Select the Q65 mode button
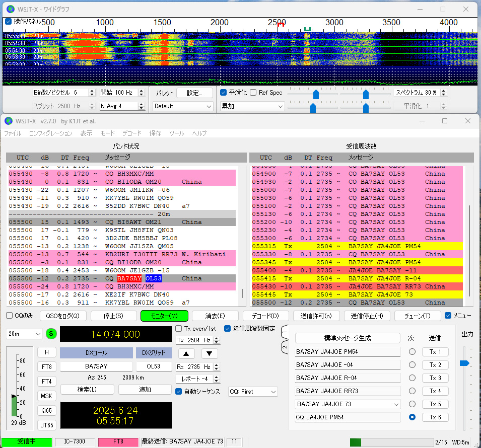The image size is (481, 448). tap(47, 410)
